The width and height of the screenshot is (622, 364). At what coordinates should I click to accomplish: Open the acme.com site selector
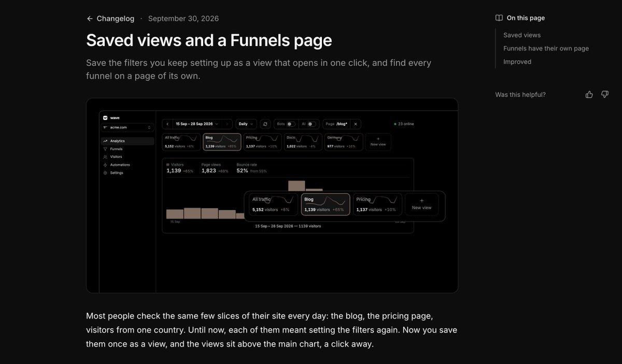click(128, 127)
